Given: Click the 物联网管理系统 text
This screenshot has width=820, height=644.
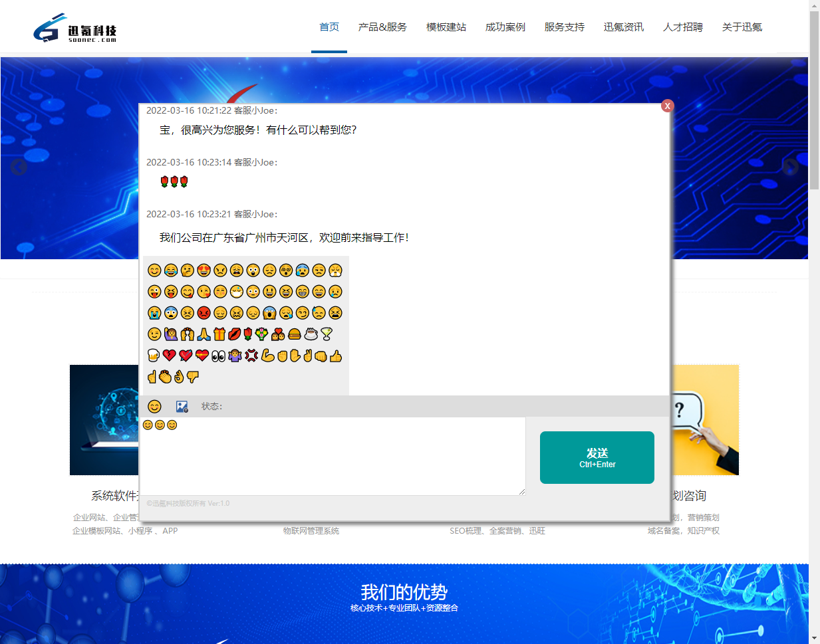Looking at the screenshot, I should pos(311,530).
